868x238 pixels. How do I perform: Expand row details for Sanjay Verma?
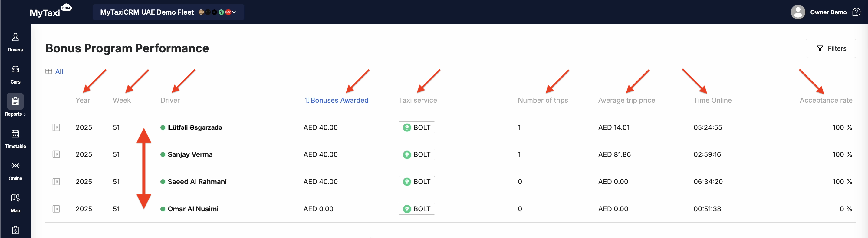[56, 154]
